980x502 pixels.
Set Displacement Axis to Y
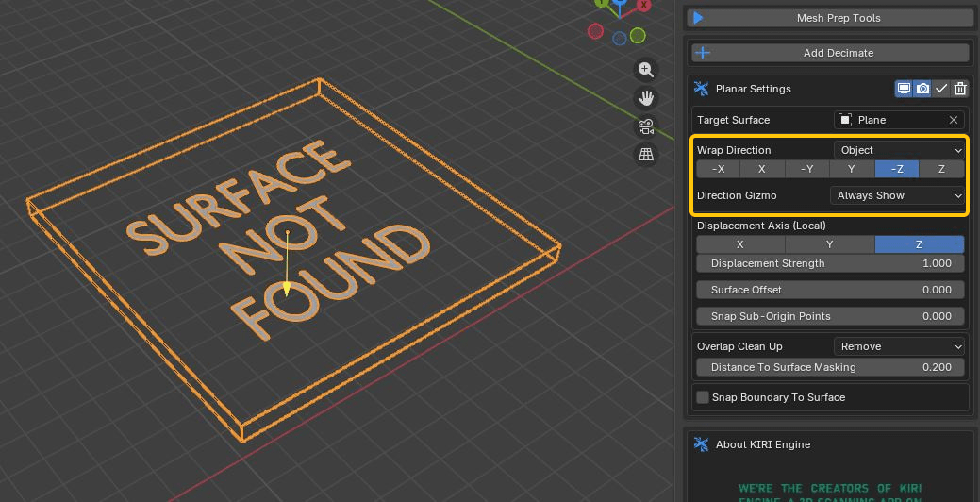[x=830, y=243]
